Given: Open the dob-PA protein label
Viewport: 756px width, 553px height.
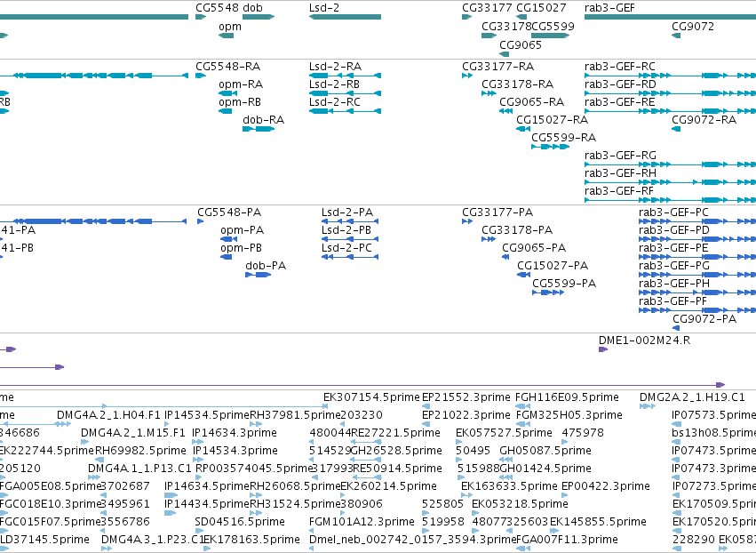Looking at the screenshot, I should (266, 266).
